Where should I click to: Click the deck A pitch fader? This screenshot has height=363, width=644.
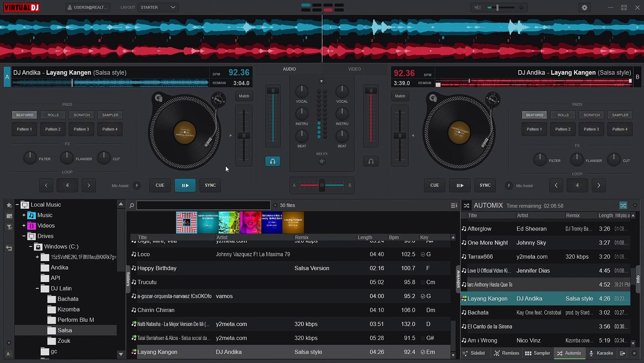[244, 135]
